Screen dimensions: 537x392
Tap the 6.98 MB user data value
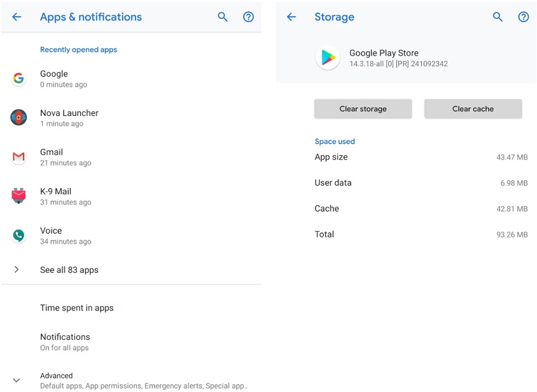514,183
